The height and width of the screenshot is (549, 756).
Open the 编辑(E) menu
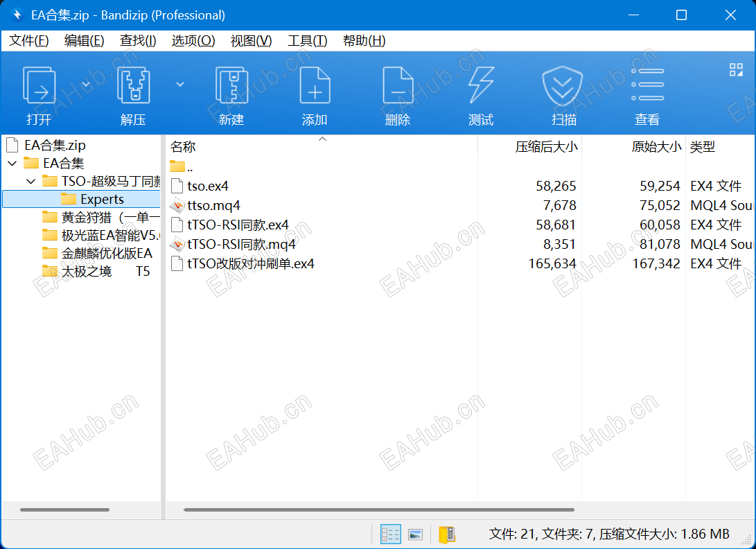point(85,41)
